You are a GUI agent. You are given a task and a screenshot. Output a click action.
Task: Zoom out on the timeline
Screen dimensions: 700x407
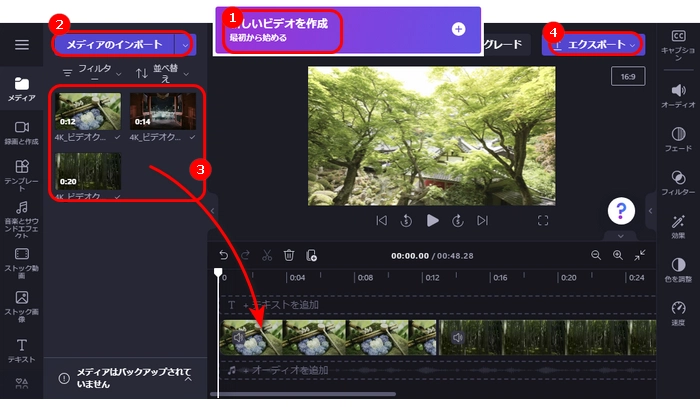pyautogui.click(x=596, y=255)
